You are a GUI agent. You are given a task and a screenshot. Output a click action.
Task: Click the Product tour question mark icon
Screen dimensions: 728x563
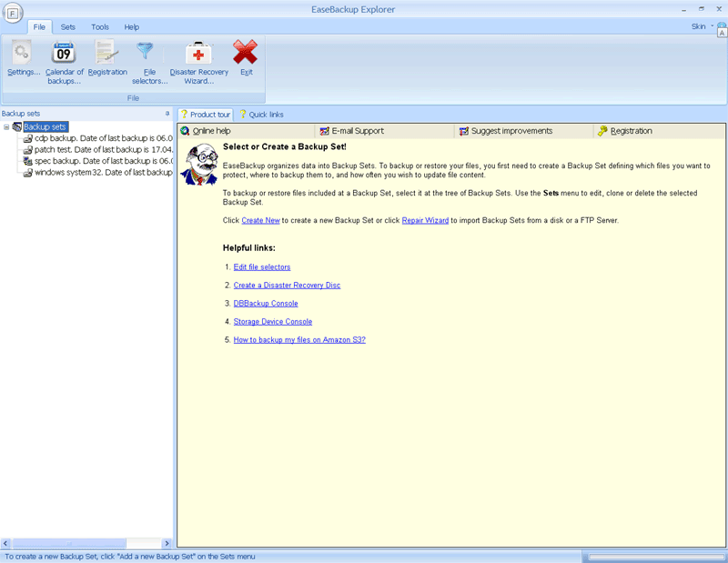click(184, 115)
